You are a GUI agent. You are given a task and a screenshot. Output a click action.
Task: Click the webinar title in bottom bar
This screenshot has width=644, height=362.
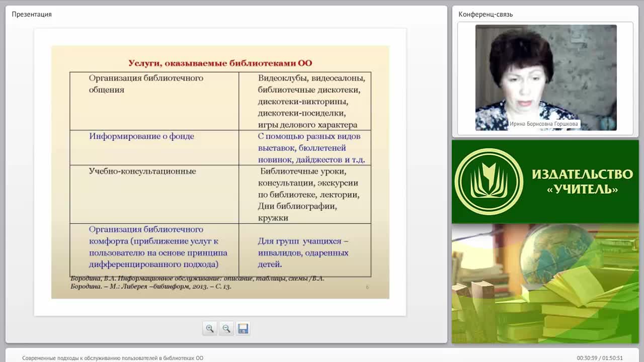click(113, 358)
